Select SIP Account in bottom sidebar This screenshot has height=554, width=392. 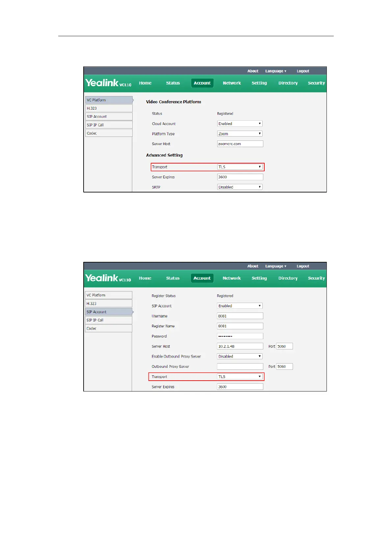(x=109, y=312)
